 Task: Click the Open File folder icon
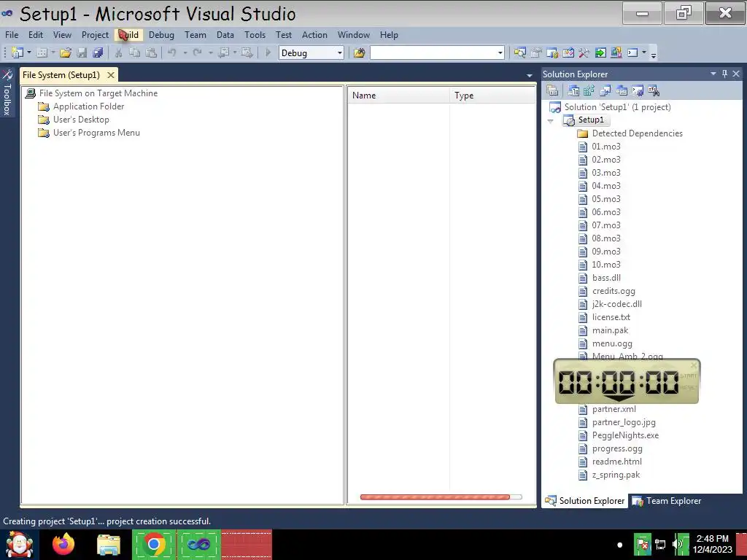coord(66,52)
